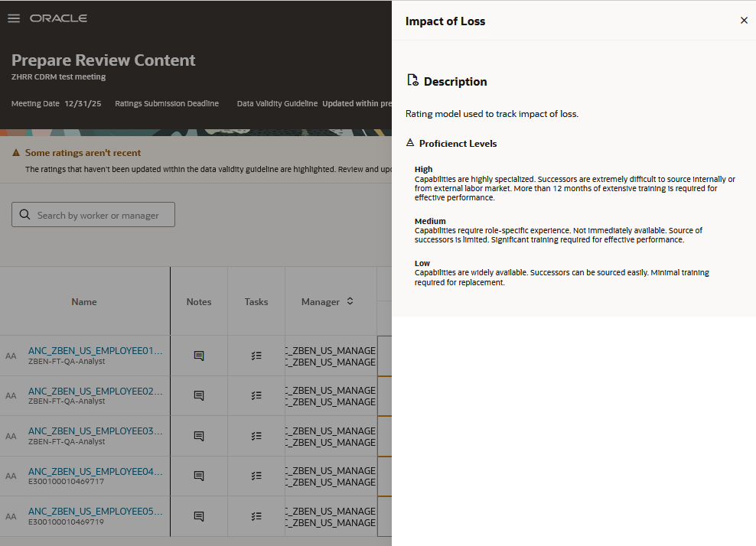Open the hamburger navigation menu
Image resolution: width=756 pixels, height=546 pixels.
click(x=14, y=18)
